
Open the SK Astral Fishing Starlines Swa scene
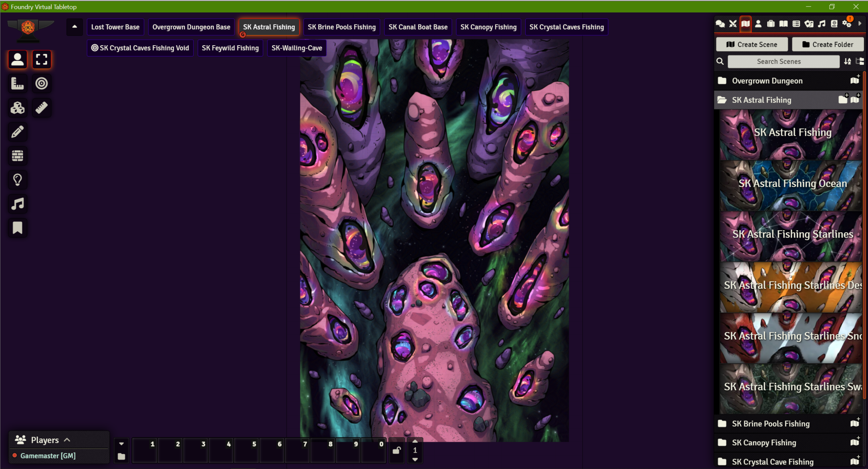pos(791,389)
